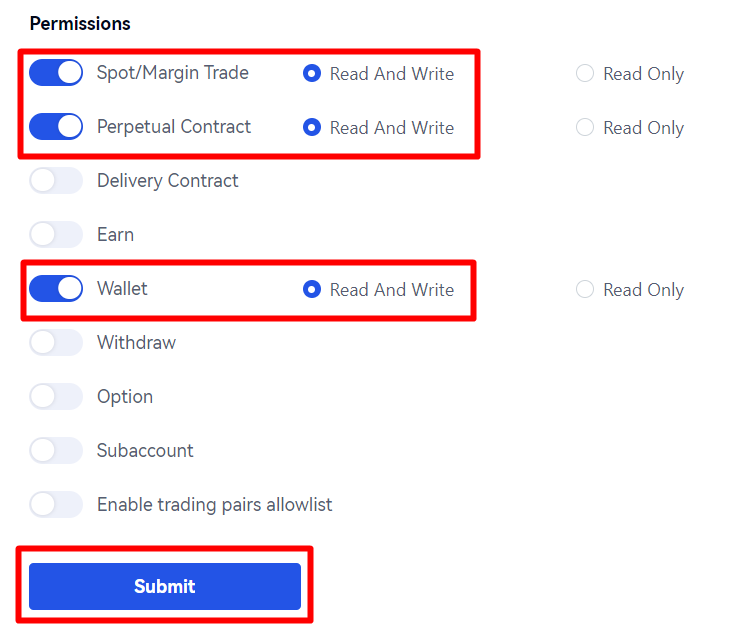Set Wallet permission to Read Only
This screenshot has width=739, height=634.
(x=585, y=290)
